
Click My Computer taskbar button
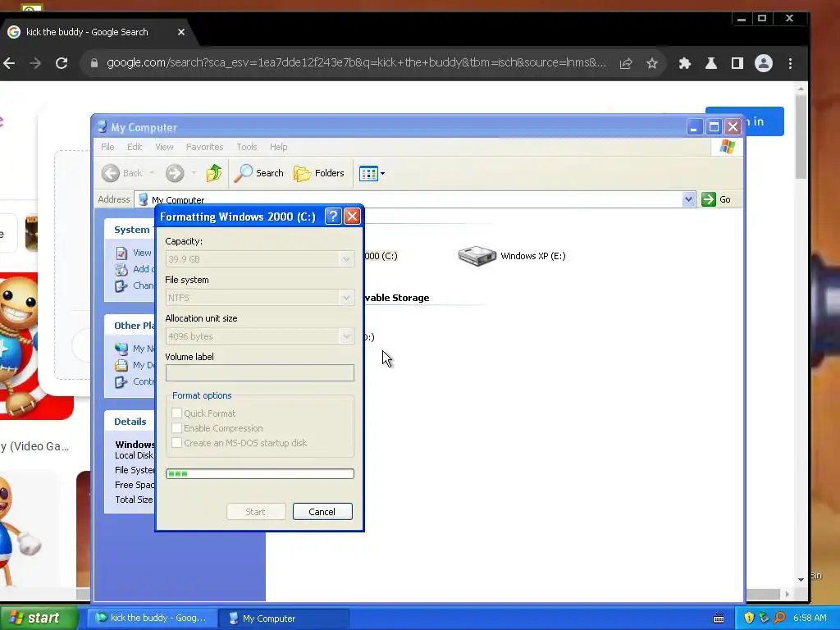click(x=284, y=619)
